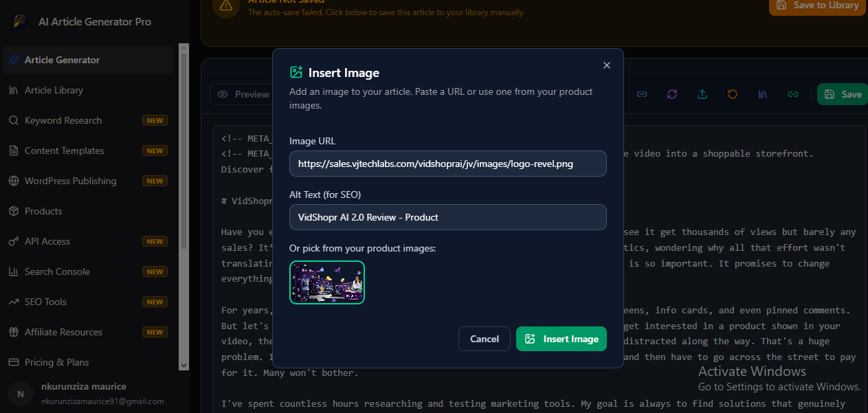The width and height of the screenshot is (868, 413).
Task: Click the Products box icon
Action: (13, 211)
